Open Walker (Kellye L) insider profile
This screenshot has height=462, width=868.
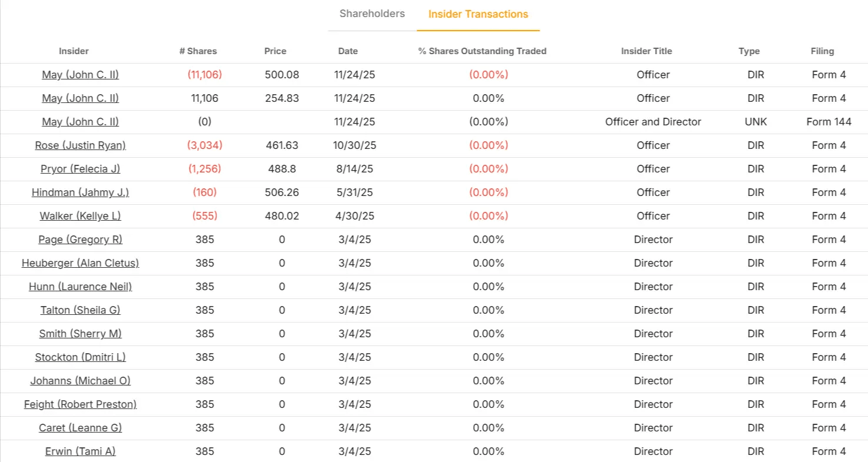click(x=81, y=216)
